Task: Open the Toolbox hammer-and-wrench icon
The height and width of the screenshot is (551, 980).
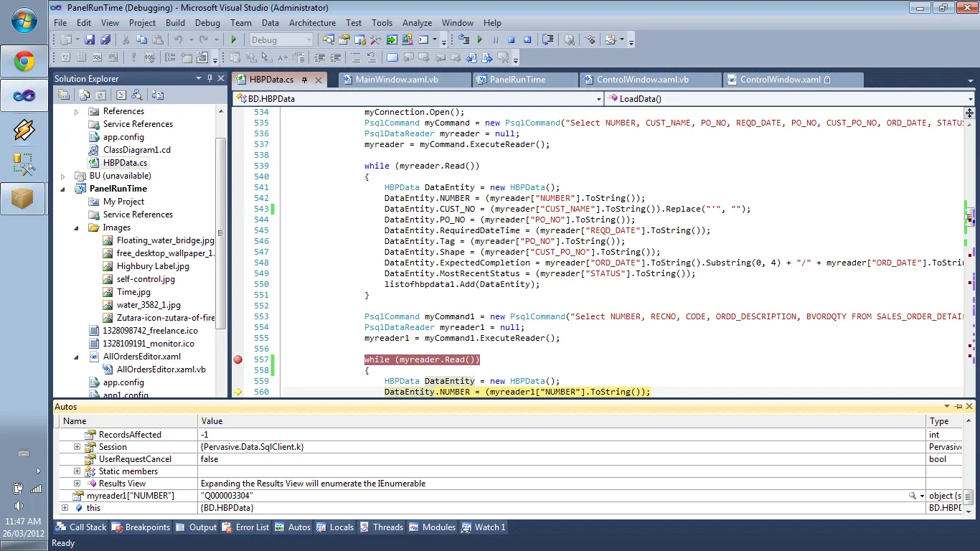Action: click(x=375, y=40)
